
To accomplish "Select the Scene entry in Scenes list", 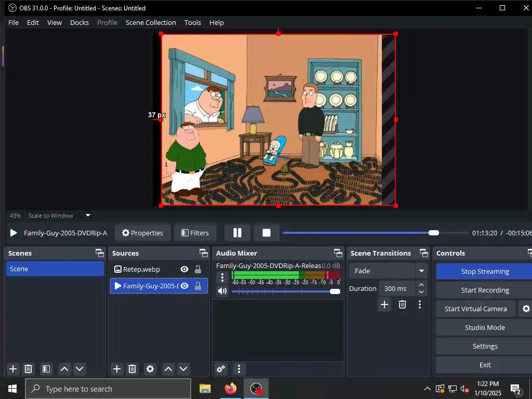I will pyautogui.click(x=55, y=269).
